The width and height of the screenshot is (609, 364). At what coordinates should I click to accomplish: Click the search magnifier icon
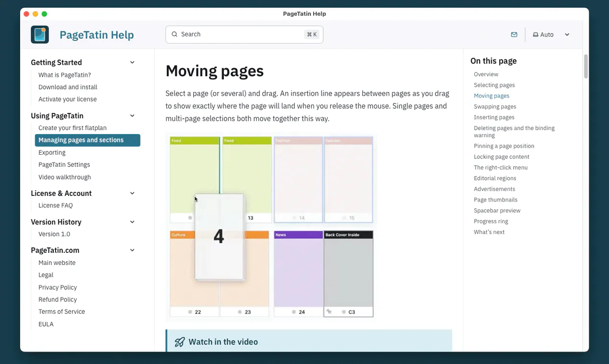click(175, 34)
